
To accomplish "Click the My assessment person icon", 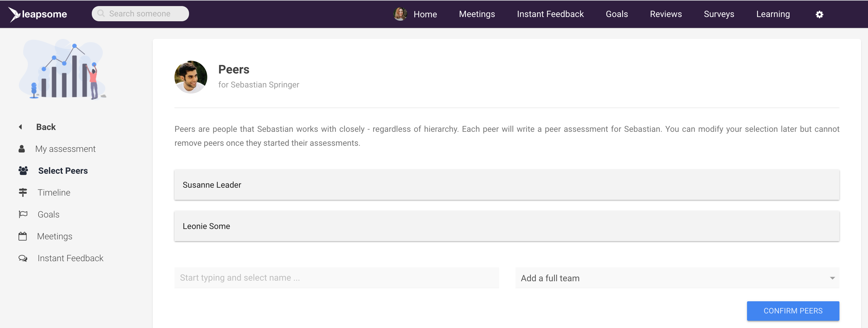I will pyautogui.click(x=22, y=149).
